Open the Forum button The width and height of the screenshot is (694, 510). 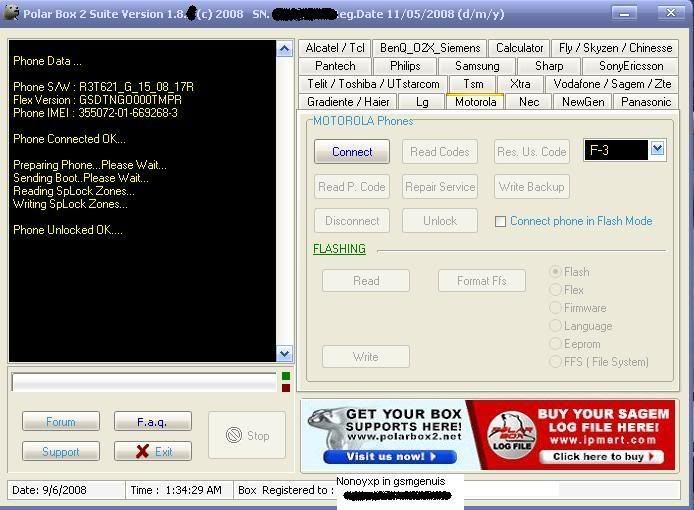coord(61,421)
